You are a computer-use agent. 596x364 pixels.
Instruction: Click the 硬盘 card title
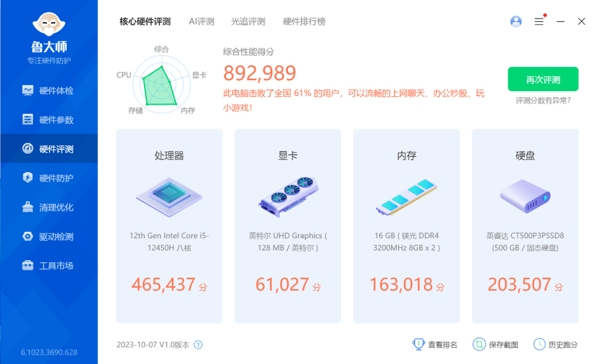[525, 156]
